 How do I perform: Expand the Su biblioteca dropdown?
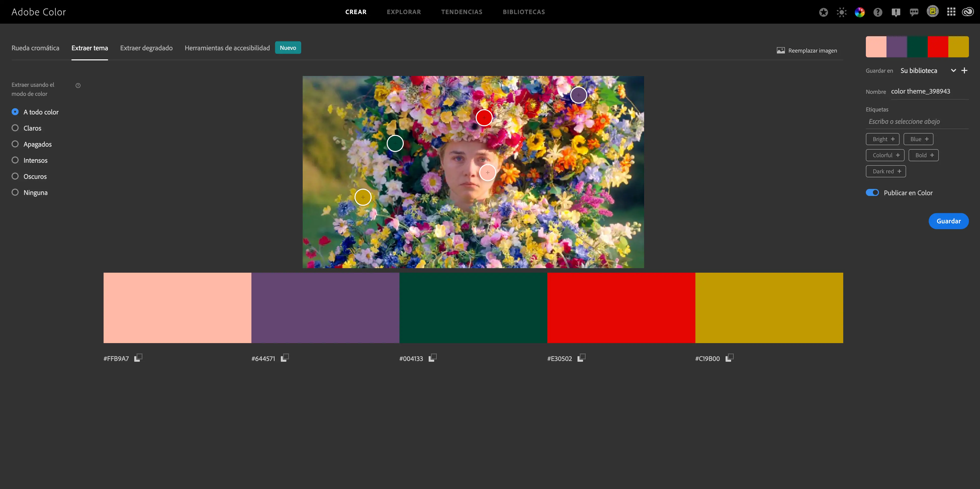953,70
